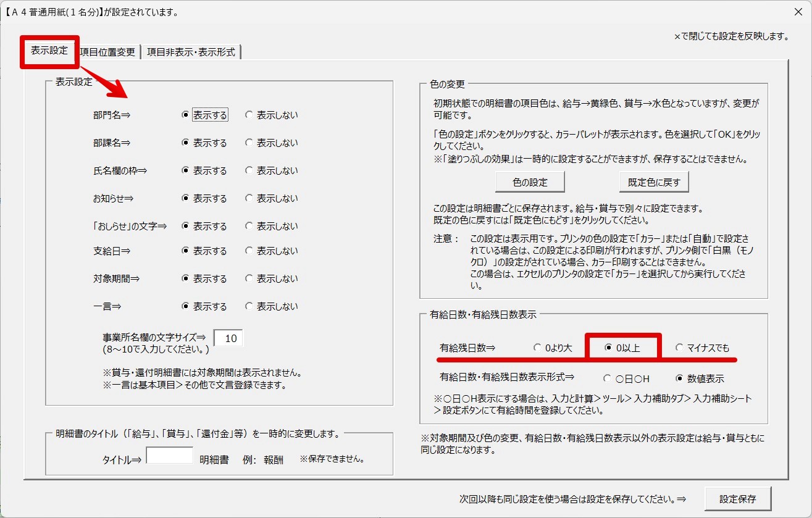The image size is (812, 518).
Task: Click the 既定色に戻す button
Action: (654, 182)
